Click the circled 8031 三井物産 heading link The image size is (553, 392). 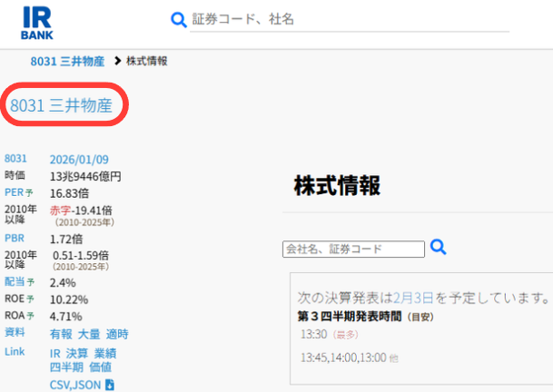61,105
